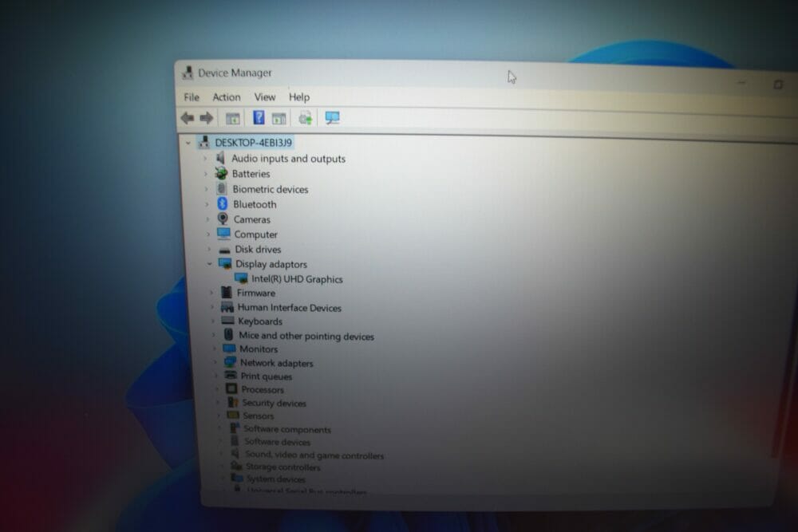This screenshot has height=532, width=798.
Task: Click the blue Help toolbar icon
Action: (x=259, y=118)
